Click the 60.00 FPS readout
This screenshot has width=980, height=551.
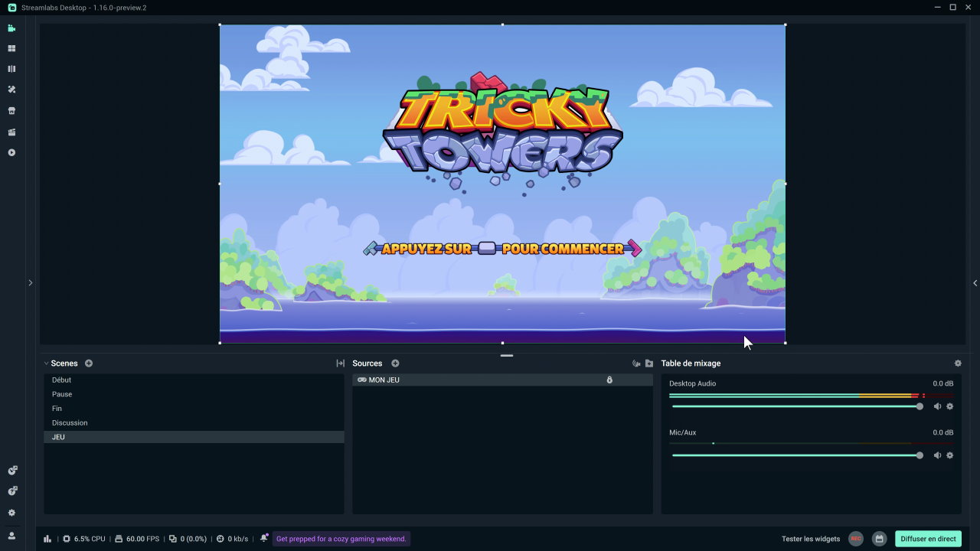[x=142, y=539]
